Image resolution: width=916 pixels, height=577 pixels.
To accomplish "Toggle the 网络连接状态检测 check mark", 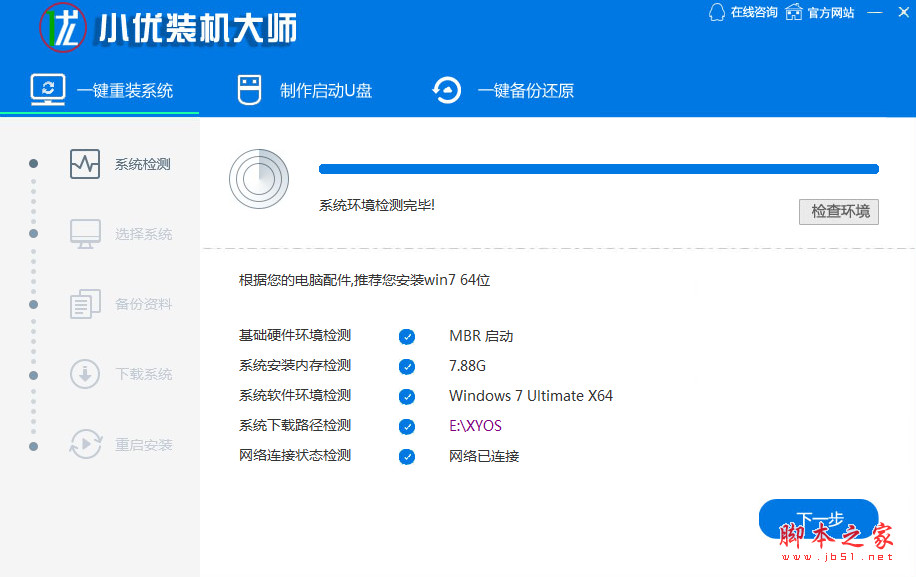I will [407, 456].
